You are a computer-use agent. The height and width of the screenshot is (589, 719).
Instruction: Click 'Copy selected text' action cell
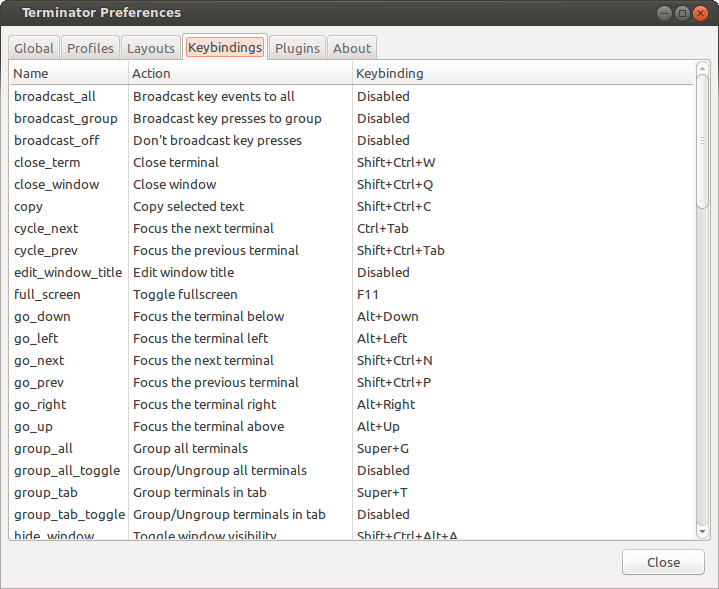(x=188, y=206)
